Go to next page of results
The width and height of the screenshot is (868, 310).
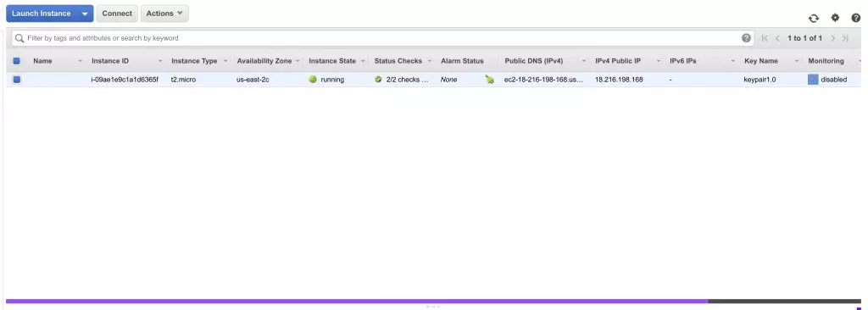[x=832, y=38]
